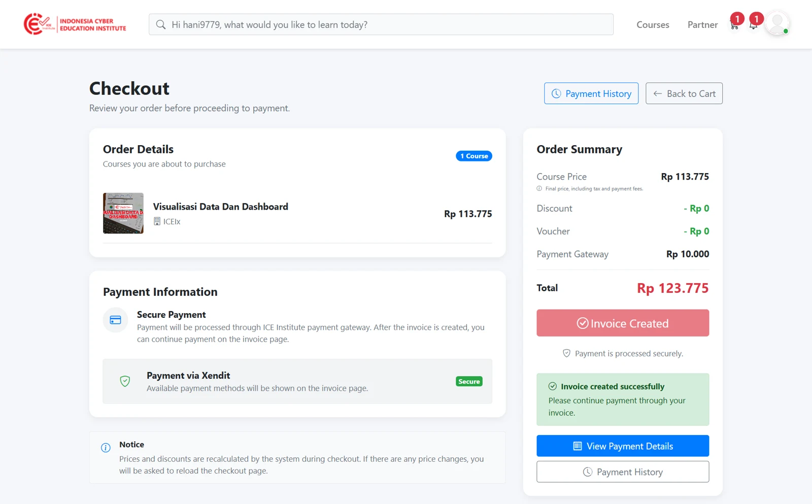Focus the course search field
This screenshot has width=812, height=504.
(x=381, y=24)
